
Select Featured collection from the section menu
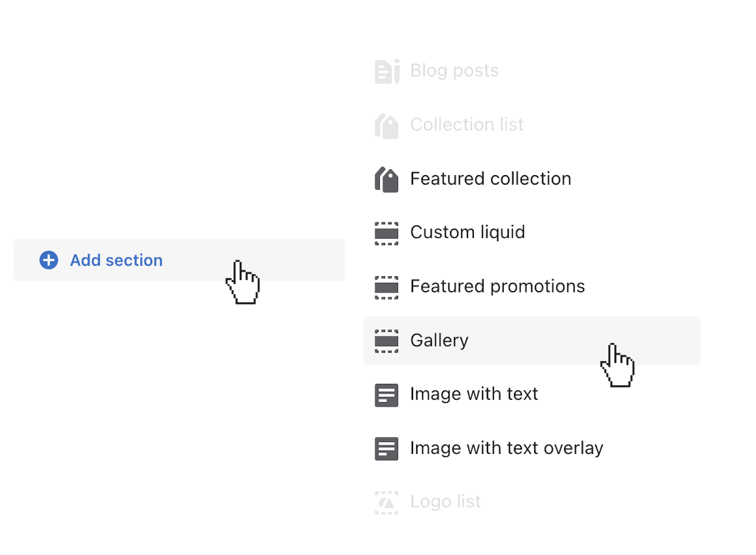[x=490, y=179]
